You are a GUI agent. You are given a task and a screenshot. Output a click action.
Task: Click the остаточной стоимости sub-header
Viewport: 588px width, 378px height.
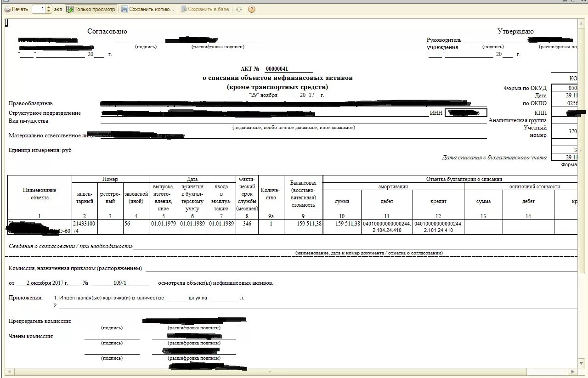click(x=535, y=186)
